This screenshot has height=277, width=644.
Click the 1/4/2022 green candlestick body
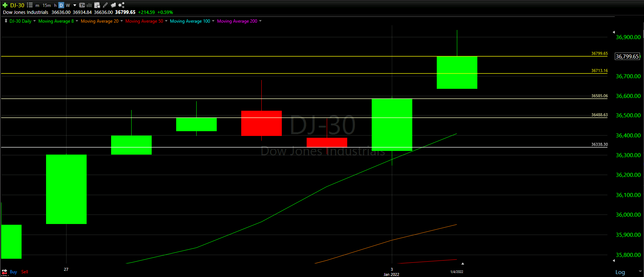457,72
